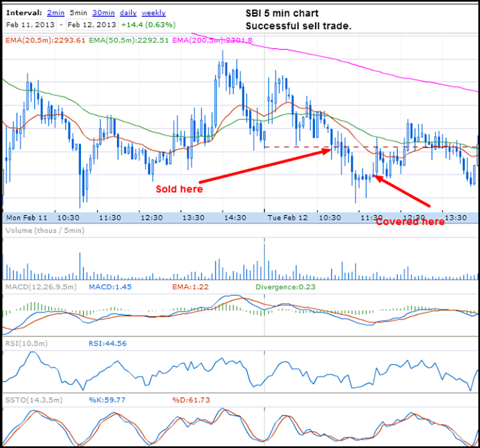Edit the Feb 12, 2013 end date field
Screen dimensions: 480x448
(x=92, y=25)
